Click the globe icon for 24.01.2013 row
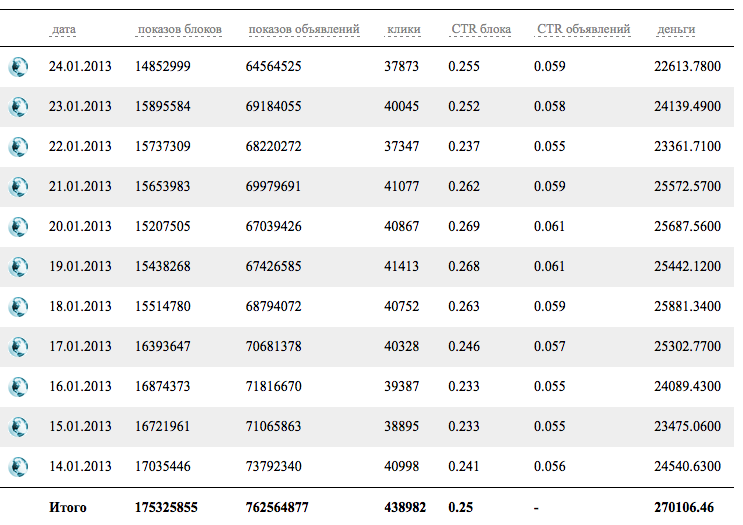 (18, 67)
